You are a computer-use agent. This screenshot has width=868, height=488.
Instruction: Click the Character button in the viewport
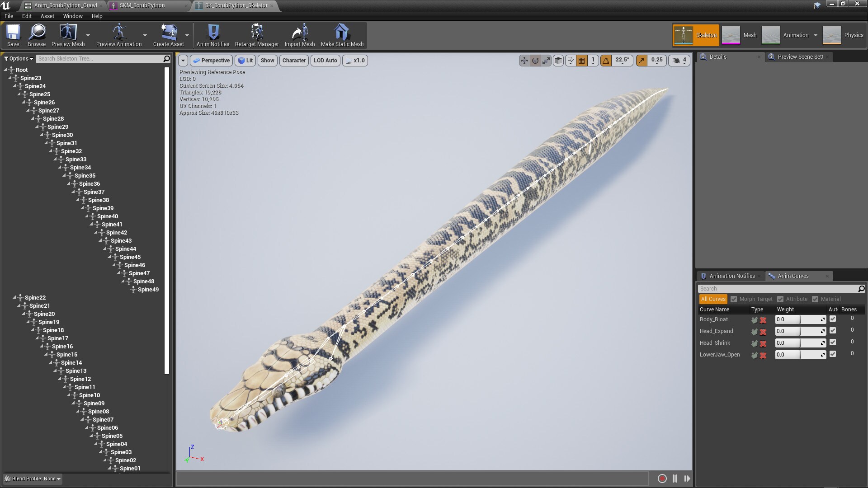tap(294, 60)
